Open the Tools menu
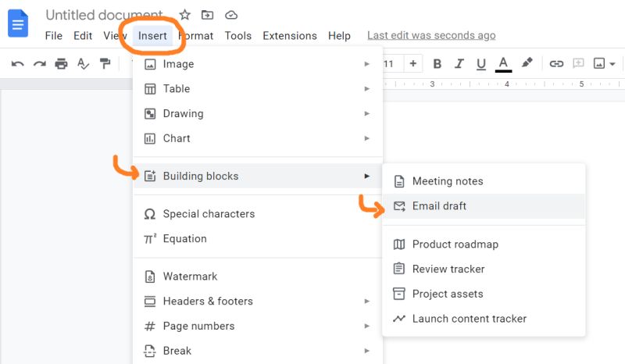 click(x=238, y=36)
